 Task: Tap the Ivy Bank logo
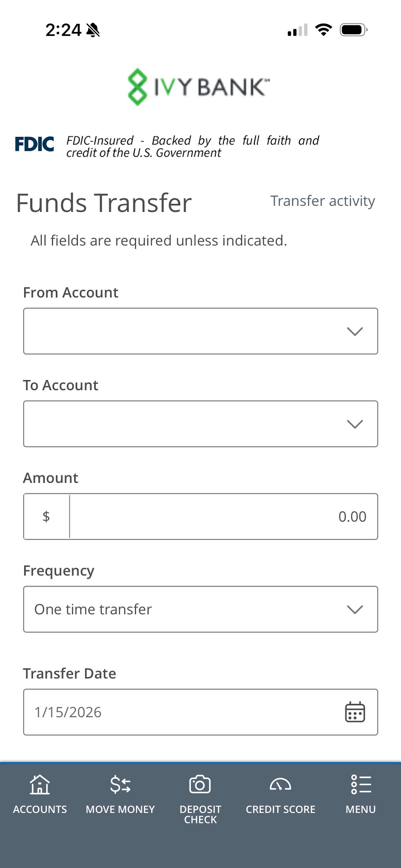click(199, 87)
